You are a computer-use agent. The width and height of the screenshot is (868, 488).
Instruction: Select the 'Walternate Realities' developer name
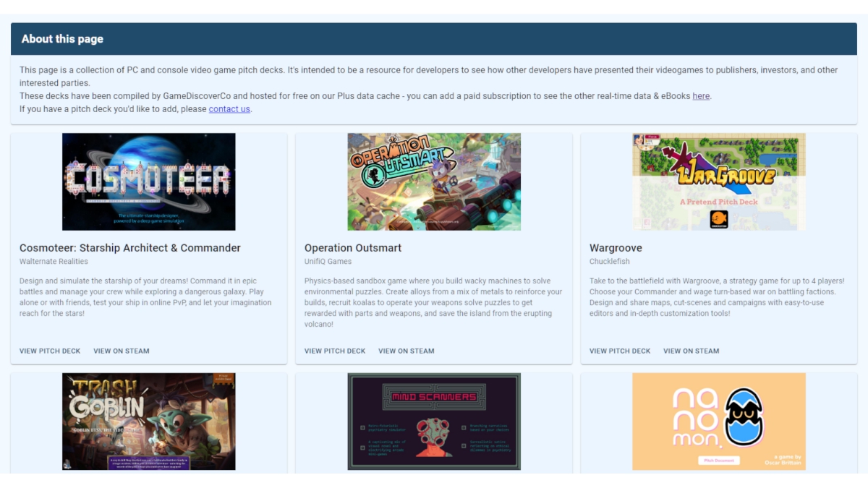[54, 262]
